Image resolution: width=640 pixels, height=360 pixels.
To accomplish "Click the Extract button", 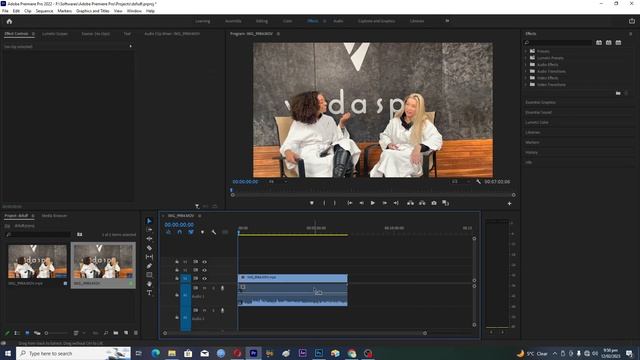I will (422, 203).
